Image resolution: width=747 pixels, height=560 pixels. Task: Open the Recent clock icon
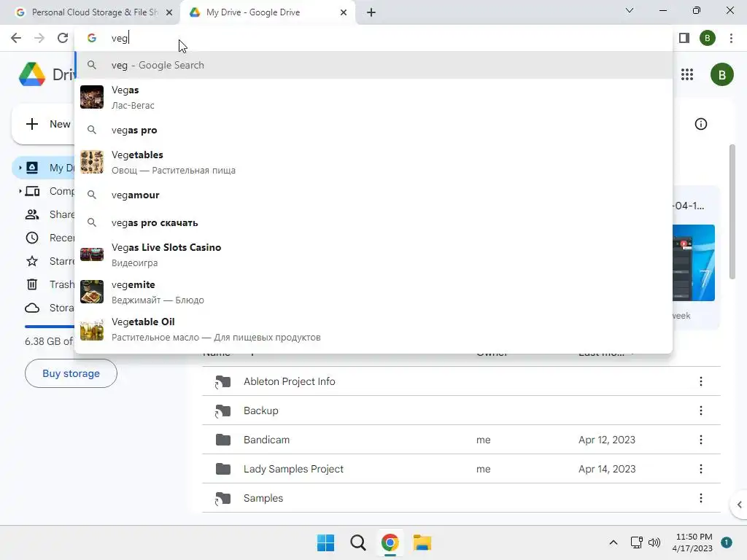[32, 238]
